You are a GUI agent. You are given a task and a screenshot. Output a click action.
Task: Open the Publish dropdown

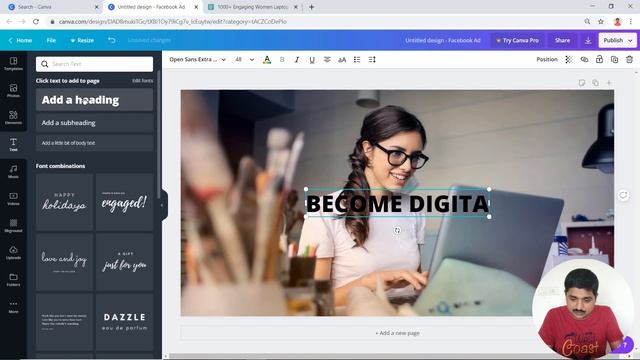coord(618,40)
